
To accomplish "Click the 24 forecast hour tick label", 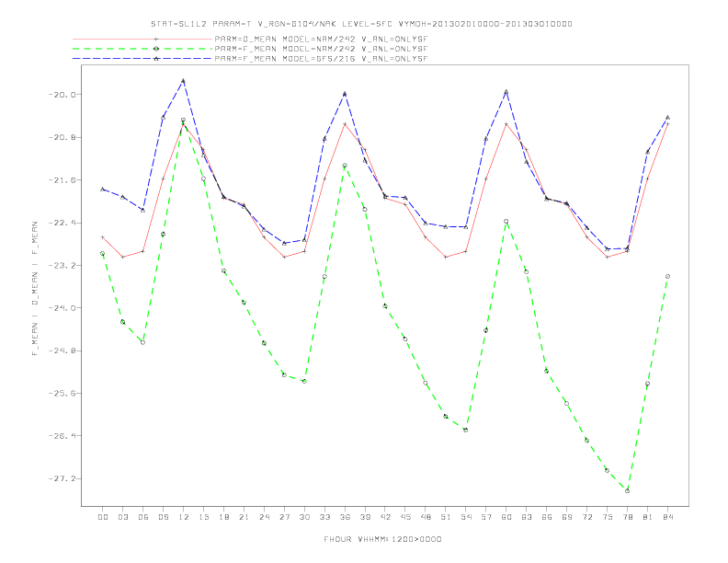I will point(264,517).
